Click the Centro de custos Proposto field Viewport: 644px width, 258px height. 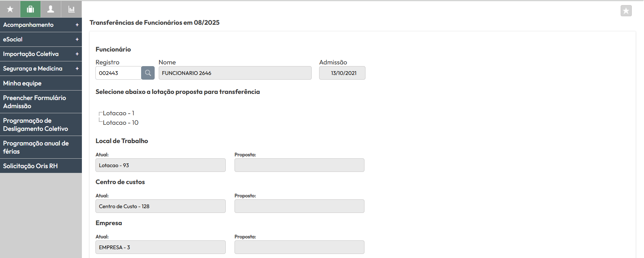(299, 206)
